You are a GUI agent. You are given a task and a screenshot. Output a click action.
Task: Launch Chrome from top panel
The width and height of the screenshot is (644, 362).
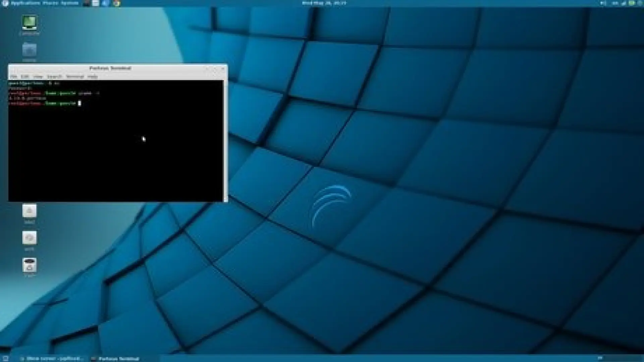click(117, 3)
